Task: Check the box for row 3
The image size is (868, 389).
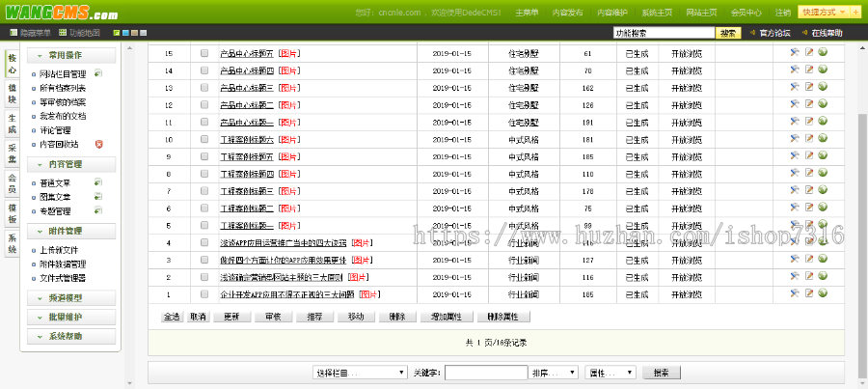Action: (203, 260)
